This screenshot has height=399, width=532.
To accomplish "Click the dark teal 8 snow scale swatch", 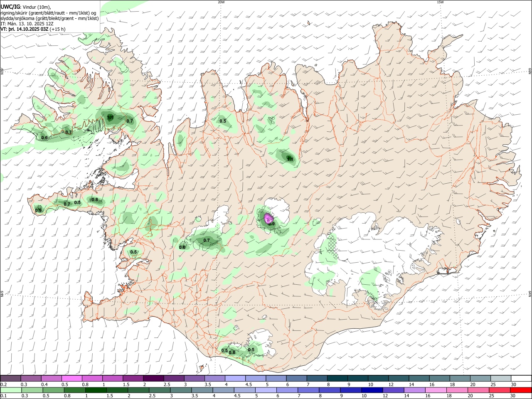I will pos(337,379).
